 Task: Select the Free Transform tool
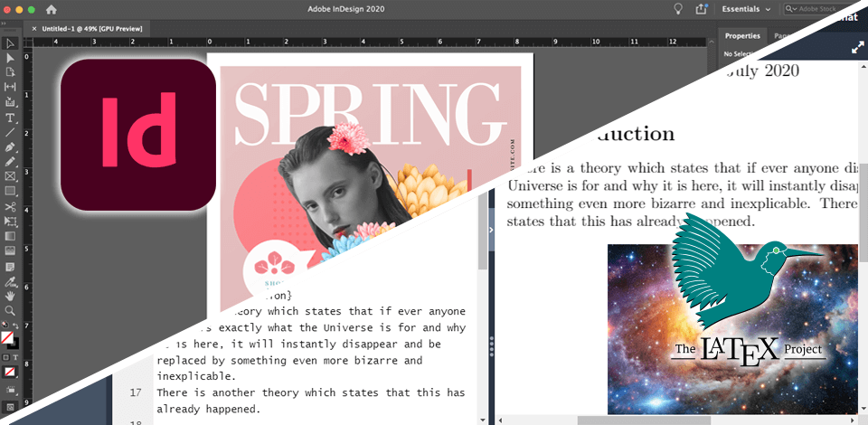pyautogui.click(x=10, y=222)
